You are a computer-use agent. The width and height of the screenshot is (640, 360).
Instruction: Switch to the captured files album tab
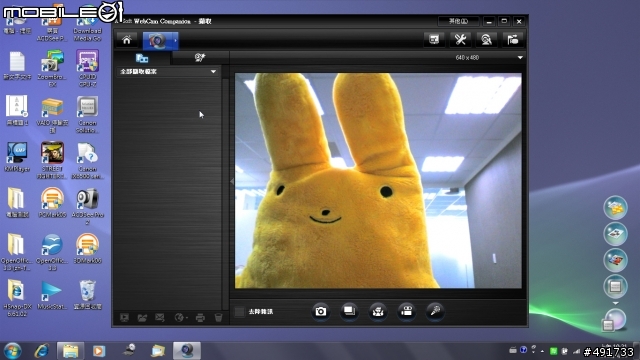(x=142, y=58)
